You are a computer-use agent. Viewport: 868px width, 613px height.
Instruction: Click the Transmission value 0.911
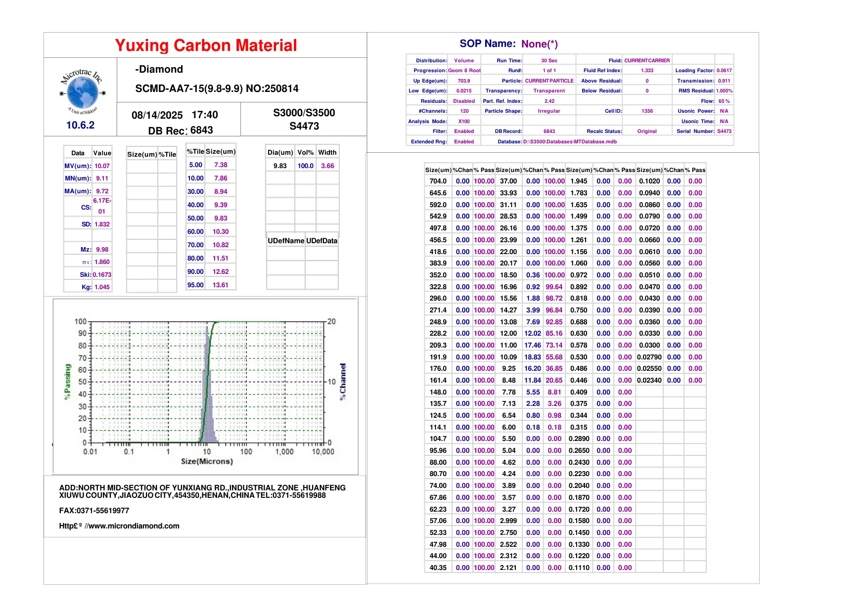click(x=724, y=81)
